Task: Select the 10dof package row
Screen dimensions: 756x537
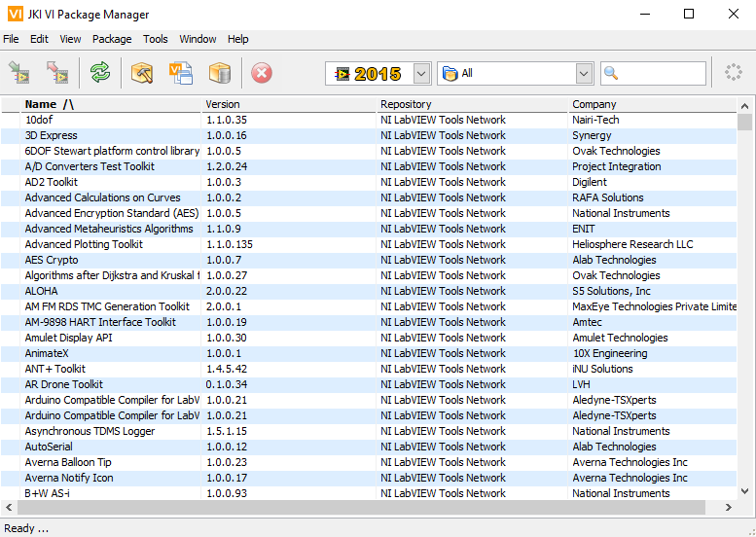Action: click(369, 120)
